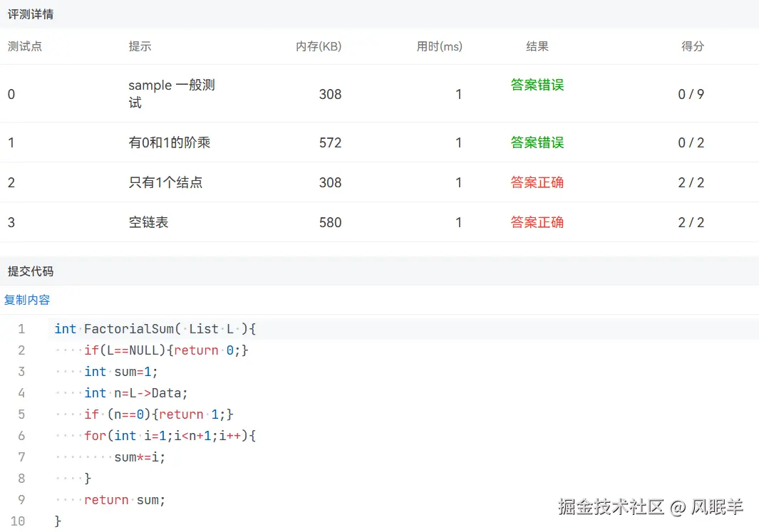Screen dimensions: 759x532
Task: Click the 答案错误 result in the sample 一般测试 row
Action: [537, 85]
